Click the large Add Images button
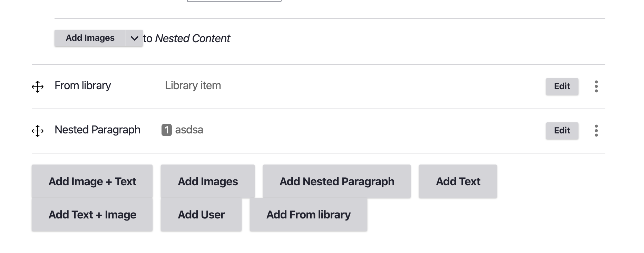 click(x=208, y=181)
